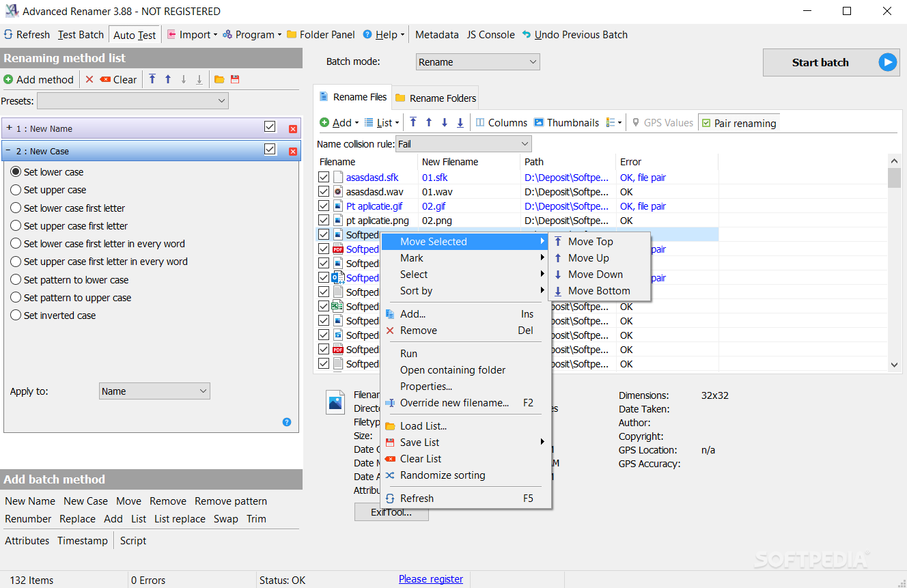The height and width of the screenshot is (588, 907).
Task: Toggle the Pair renaming option
Action: pos(739,123)
